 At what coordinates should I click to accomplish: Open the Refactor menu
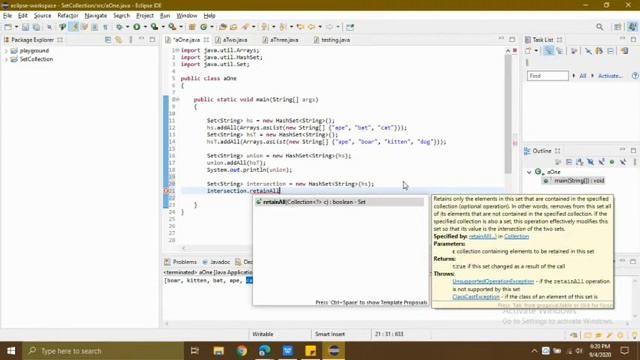[68, 16]
